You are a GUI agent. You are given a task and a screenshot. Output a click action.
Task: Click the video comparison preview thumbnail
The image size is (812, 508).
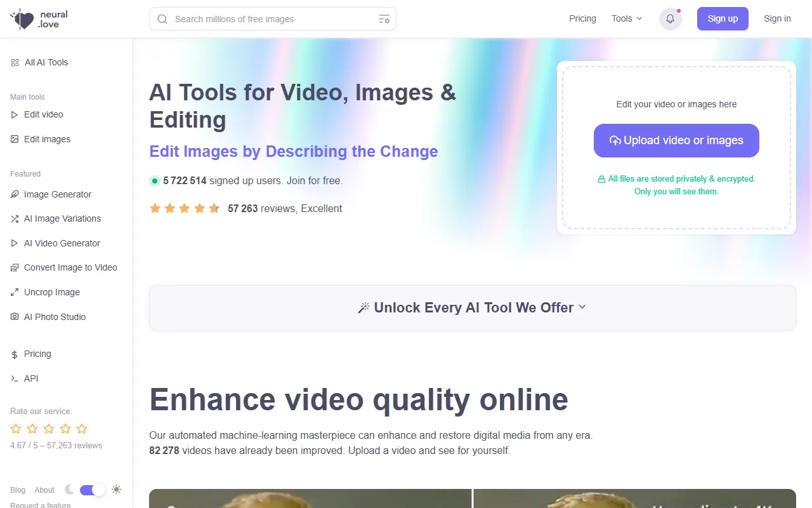click(x=472, y=498)
